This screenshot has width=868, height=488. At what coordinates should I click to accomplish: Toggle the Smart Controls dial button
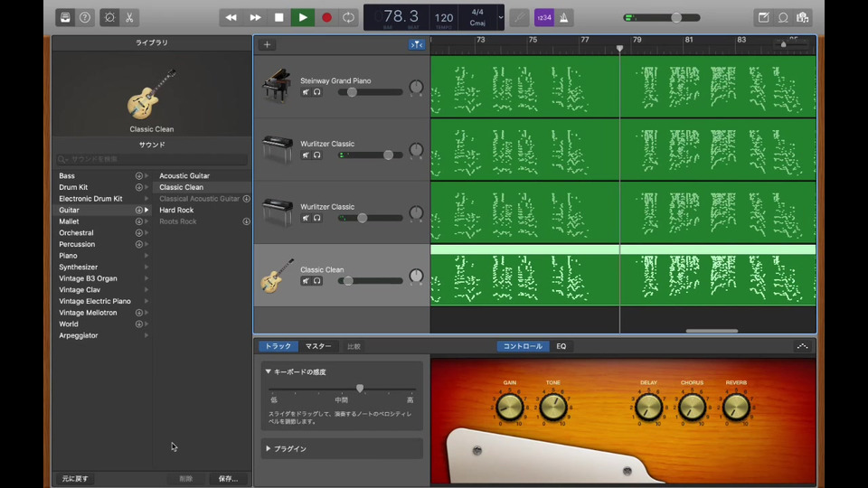tap(109, 17)
